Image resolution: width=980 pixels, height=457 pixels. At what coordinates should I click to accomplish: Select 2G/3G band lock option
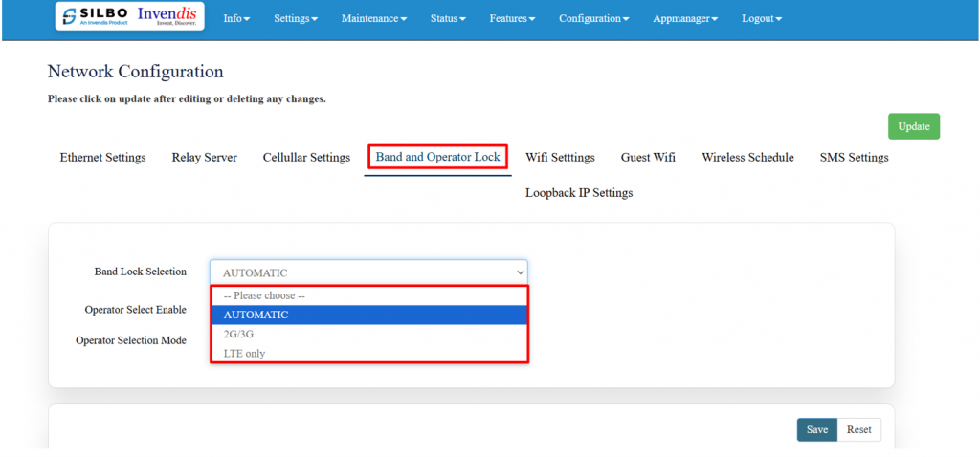pyautogui.click(x=238, y=335)
